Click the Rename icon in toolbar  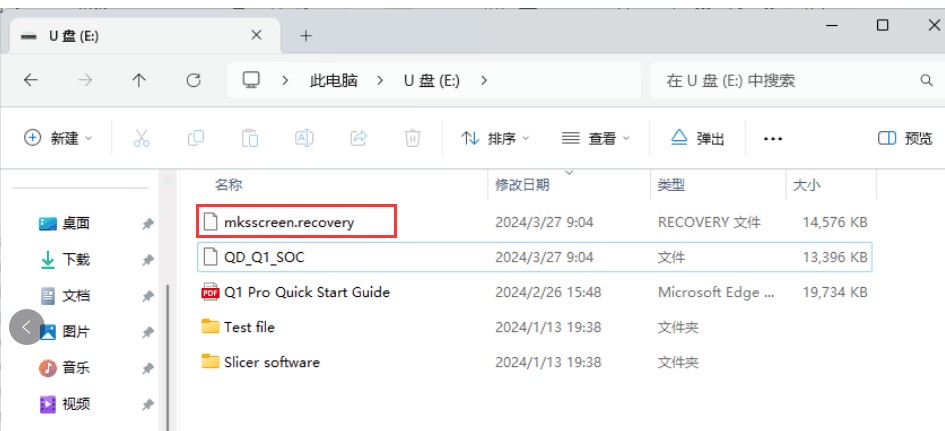[x=304, y=138]
